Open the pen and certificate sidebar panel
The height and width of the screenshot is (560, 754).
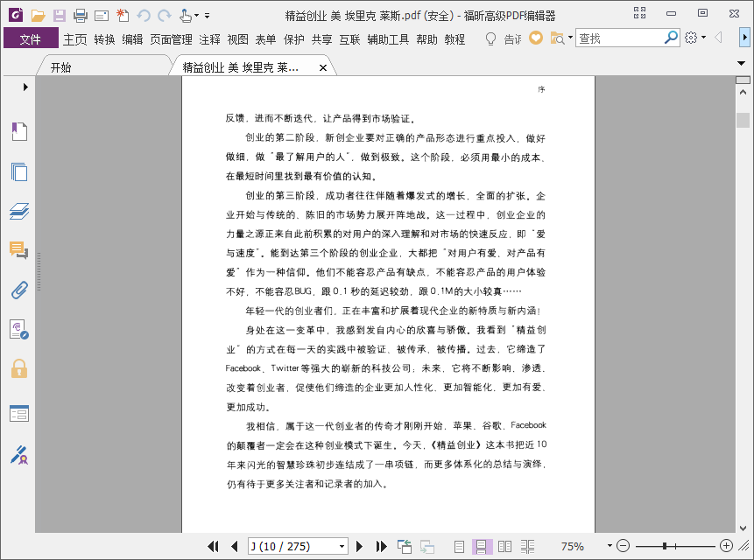click(19, 455)
